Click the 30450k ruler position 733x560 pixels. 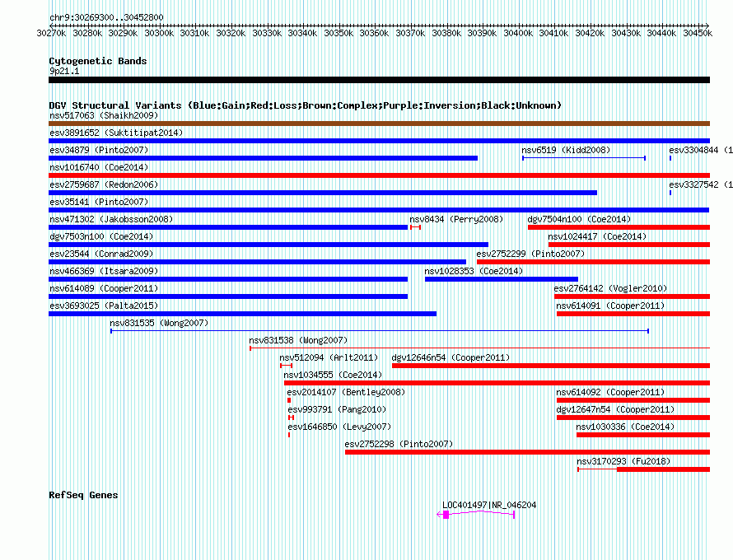point(698,33)
